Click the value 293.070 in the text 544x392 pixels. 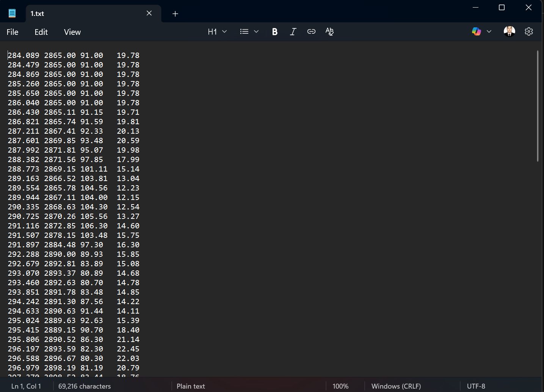[x=24, y=273]
